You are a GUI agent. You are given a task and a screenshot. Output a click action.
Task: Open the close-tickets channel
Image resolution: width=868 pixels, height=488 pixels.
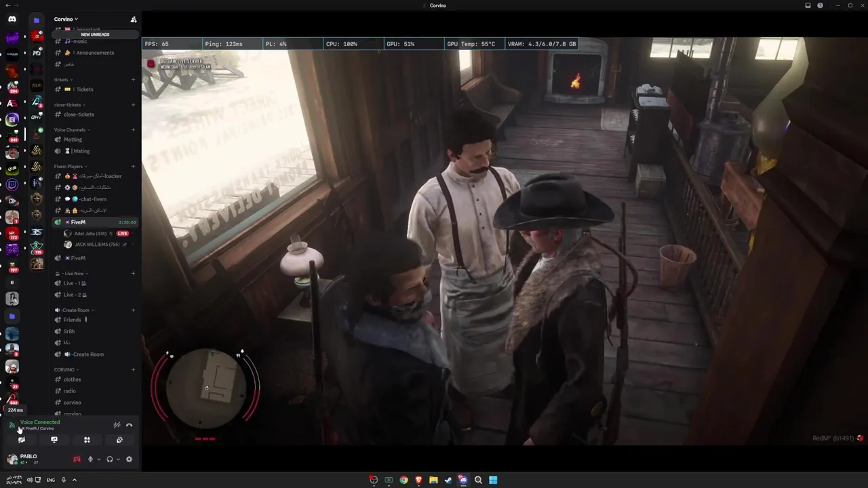[x=95, y=115]
